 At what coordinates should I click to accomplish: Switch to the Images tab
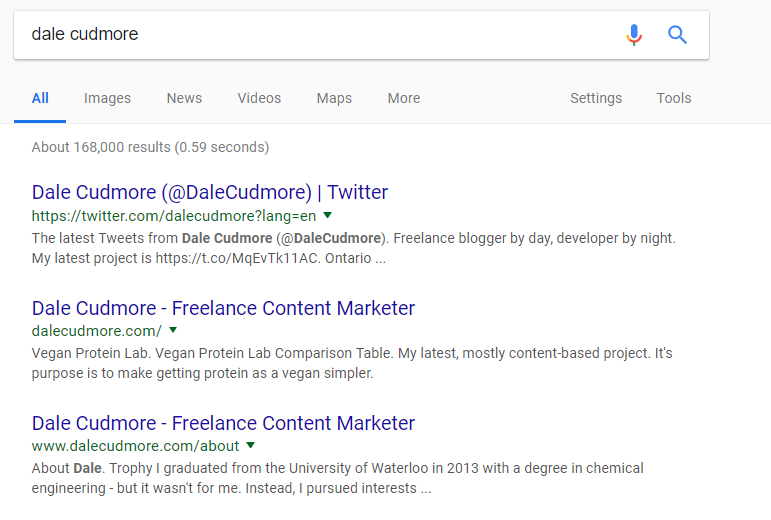point(107,98)
